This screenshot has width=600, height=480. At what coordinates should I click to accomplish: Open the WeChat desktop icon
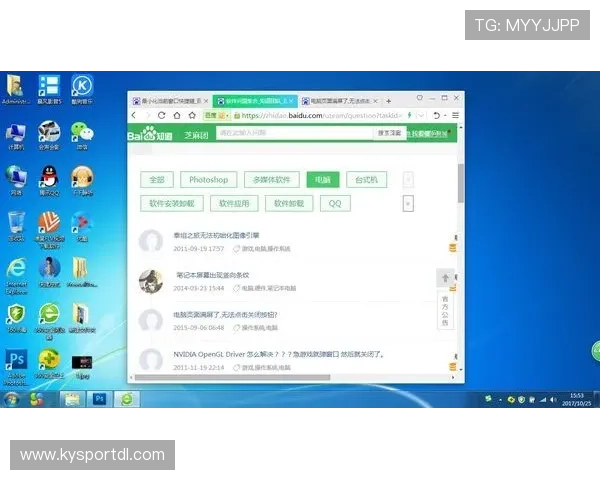(82, 135)
